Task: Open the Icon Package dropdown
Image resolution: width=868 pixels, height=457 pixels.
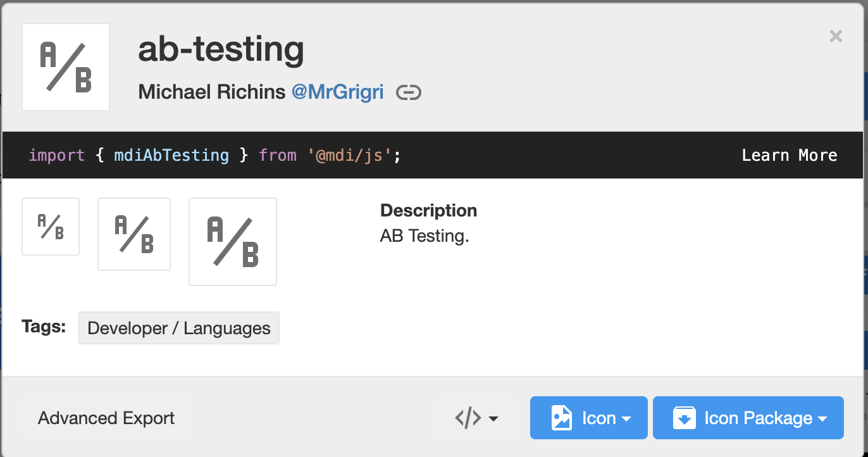Action: 748,418
